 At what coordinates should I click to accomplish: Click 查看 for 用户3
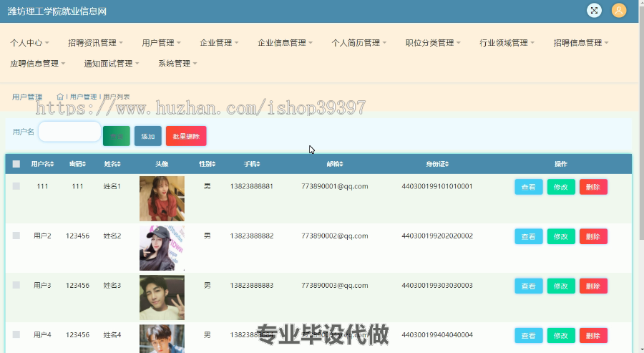[529, 286]
